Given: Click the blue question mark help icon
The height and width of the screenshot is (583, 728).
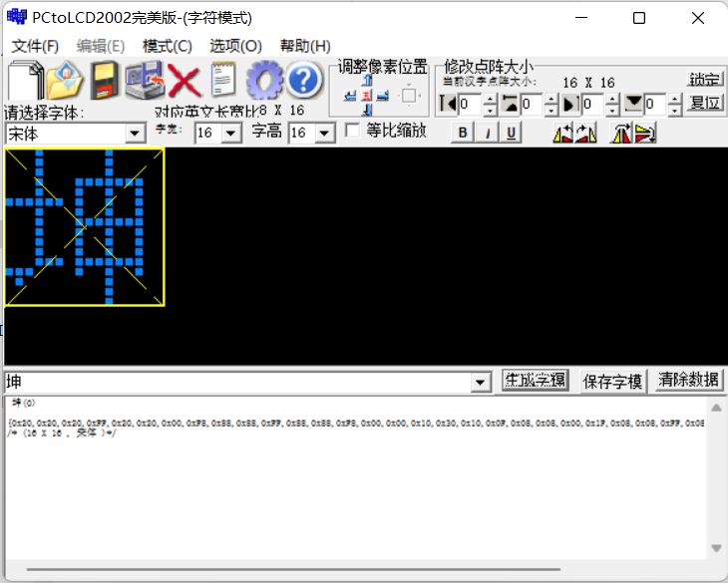Looking at the screenshot, I should [304, 80].
